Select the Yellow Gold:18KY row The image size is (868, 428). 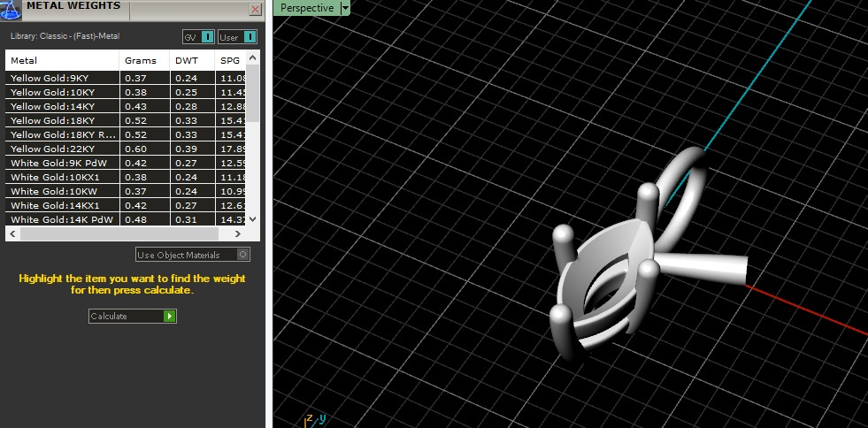pyautogui.click(x=125, y=120)
